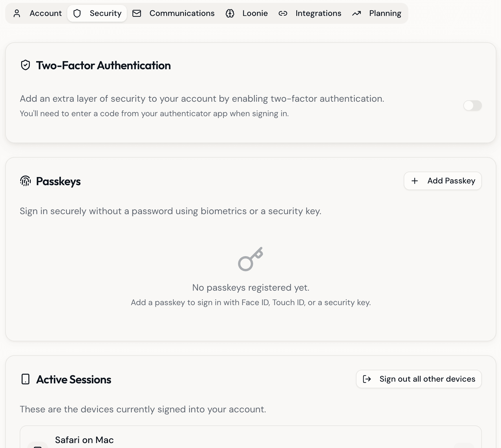Click the fingerprint icon next to Passkeys heading
Viewport: 501px width, 448px height.
click(25, 181)
